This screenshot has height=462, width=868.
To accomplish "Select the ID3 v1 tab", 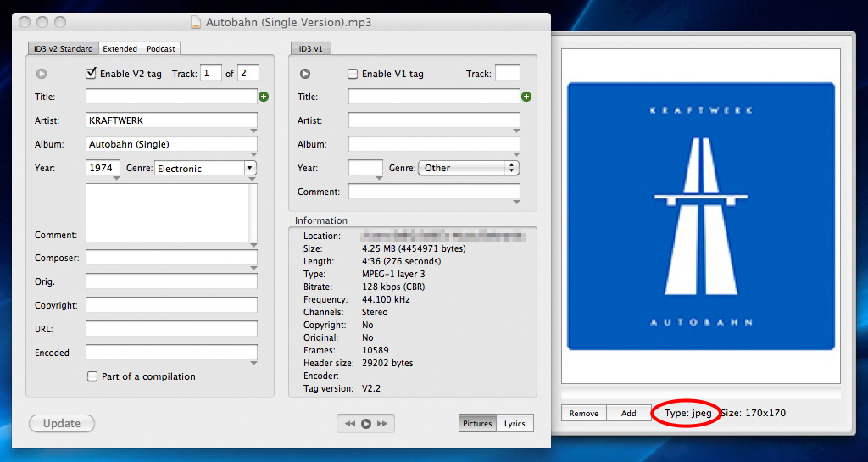I will click(x=310, y=48).
